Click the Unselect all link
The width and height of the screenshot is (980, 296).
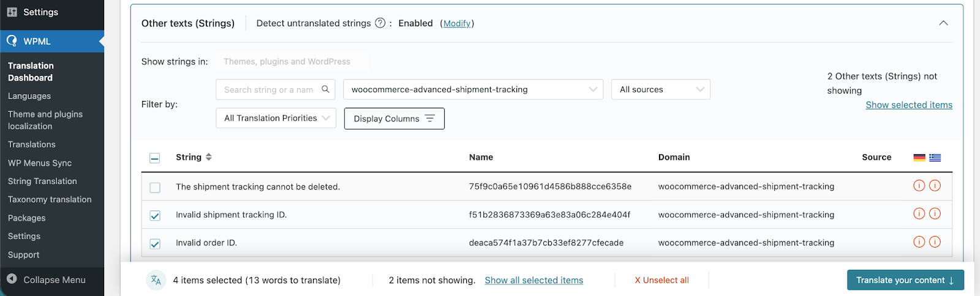661,280
